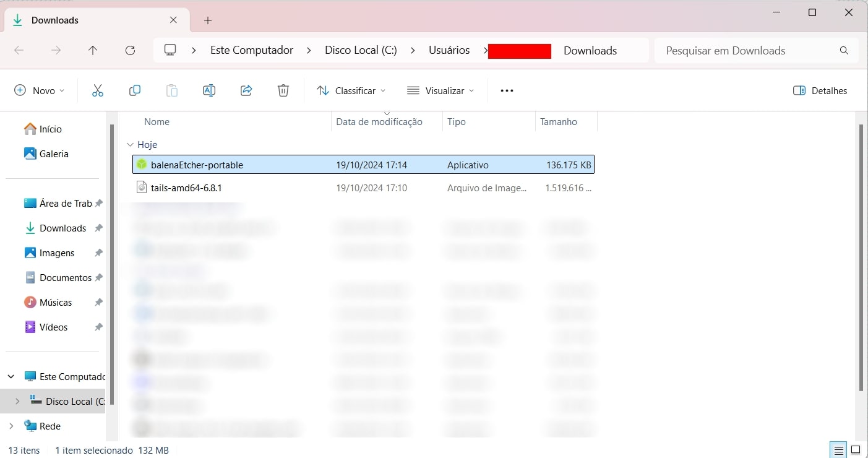Switch to large thumbnails view icon in status bar
The height and width of the screenshot is (458, 868).
tap(856, 450)
